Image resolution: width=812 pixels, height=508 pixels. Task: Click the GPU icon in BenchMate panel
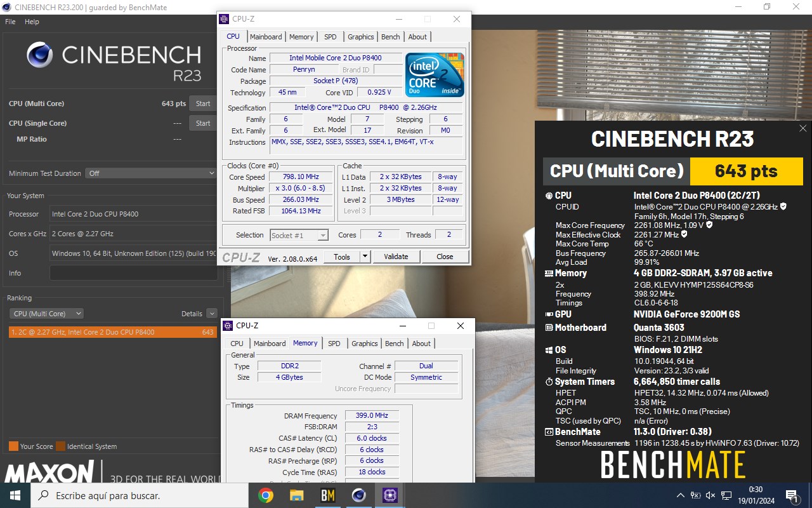click(x=549, y=314)
